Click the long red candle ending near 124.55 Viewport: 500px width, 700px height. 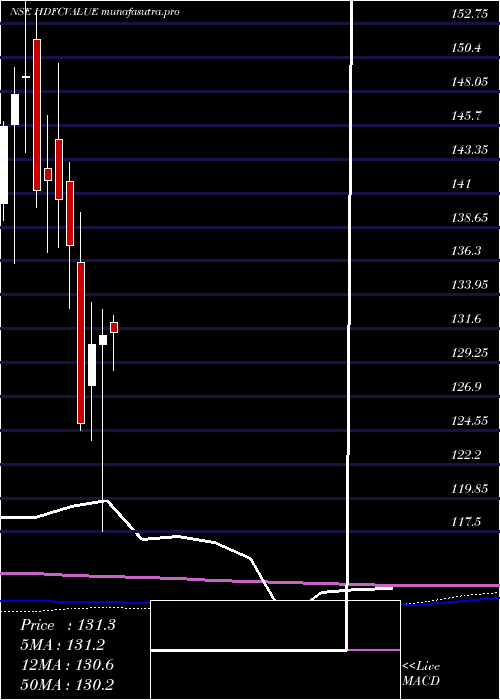point(80,343)
